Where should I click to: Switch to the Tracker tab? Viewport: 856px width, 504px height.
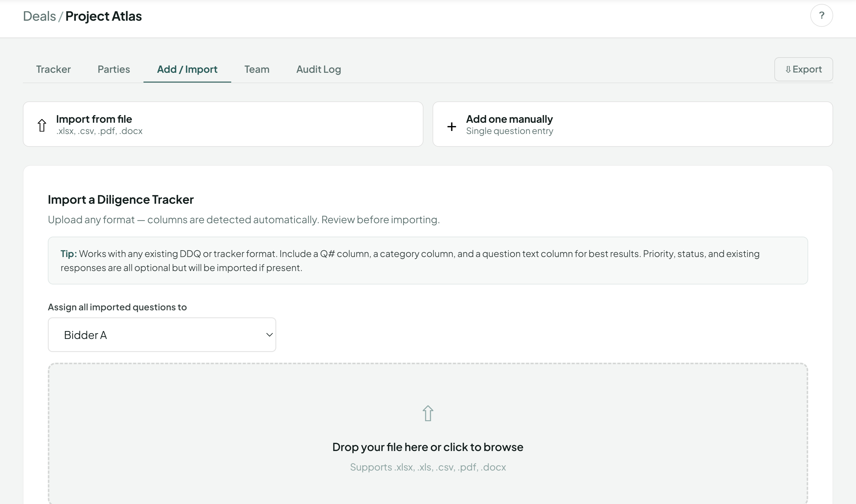pos(53,69)
